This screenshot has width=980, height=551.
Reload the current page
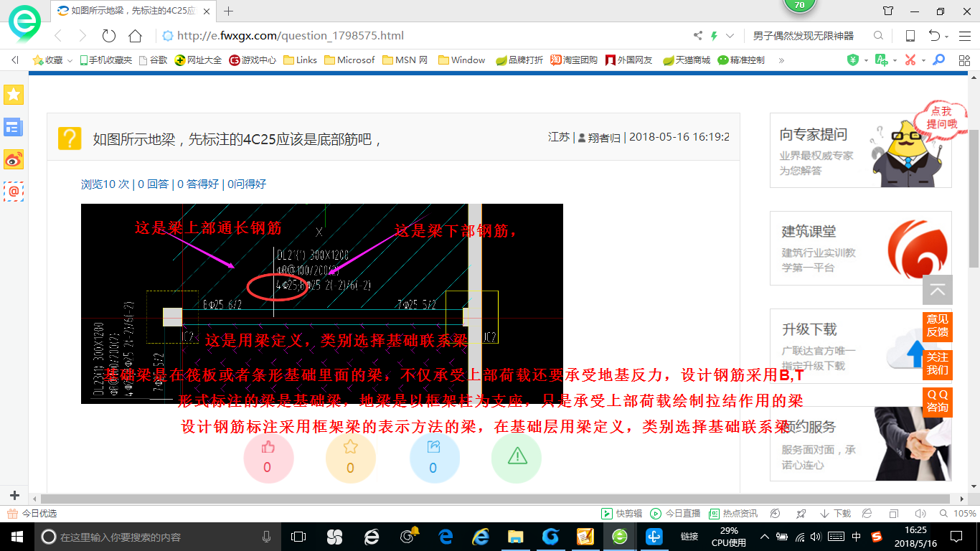coord(109,36)
